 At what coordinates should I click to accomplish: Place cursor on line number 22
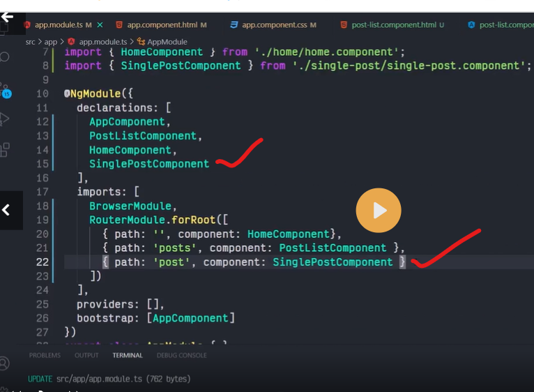43,262
